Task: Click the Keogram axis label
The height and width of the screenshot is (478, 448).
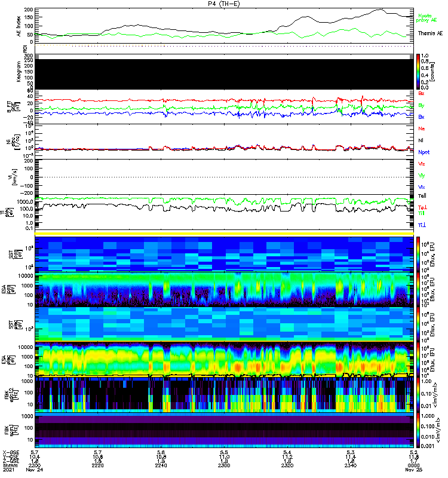Action: (19, 71)
